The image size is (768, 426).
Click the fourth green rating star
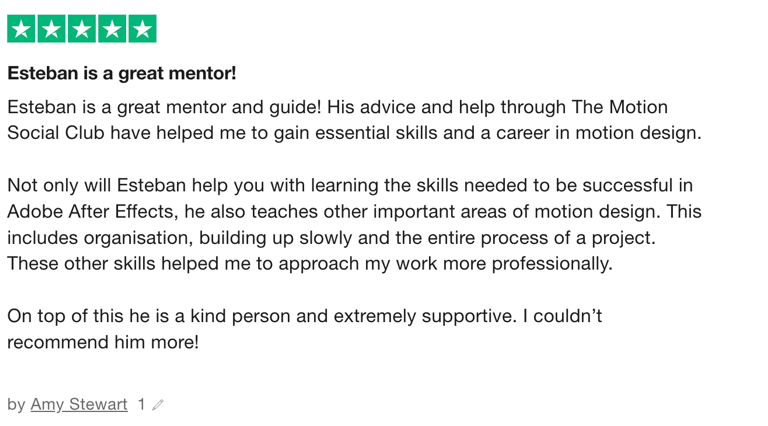[x=112, y=29]
